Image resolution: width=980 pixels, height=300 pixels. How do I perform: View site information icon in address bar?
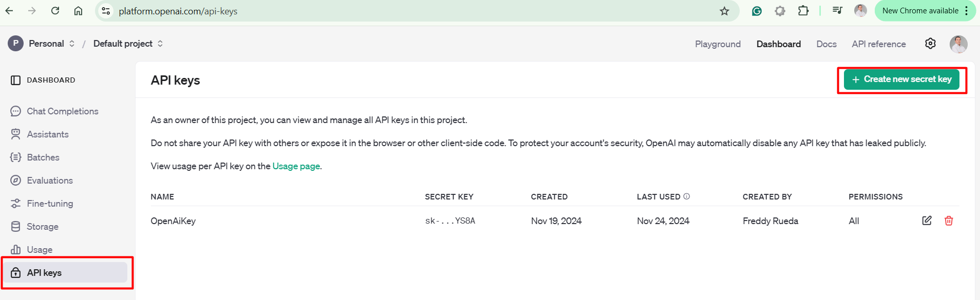coord(106,11)
